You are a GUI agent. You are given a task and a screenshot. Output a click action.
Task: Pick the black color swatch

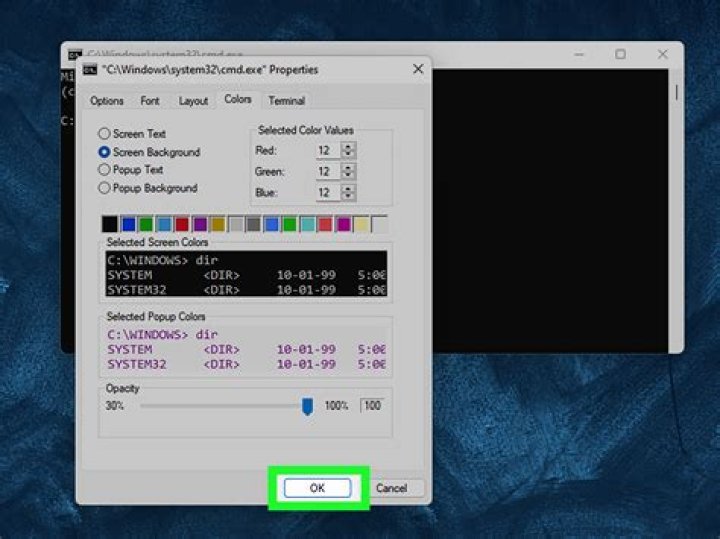coord(110,224)
